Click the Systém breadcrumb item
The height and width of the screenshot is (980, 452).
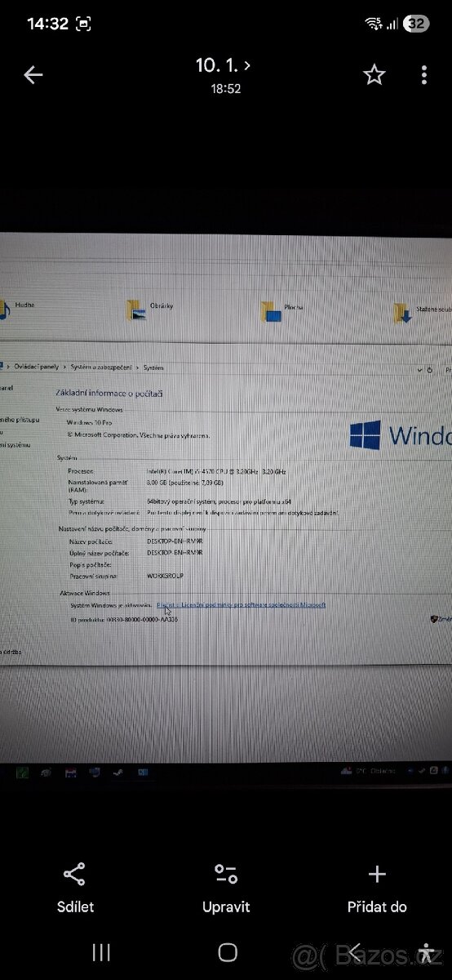click(x=153, y=367)
